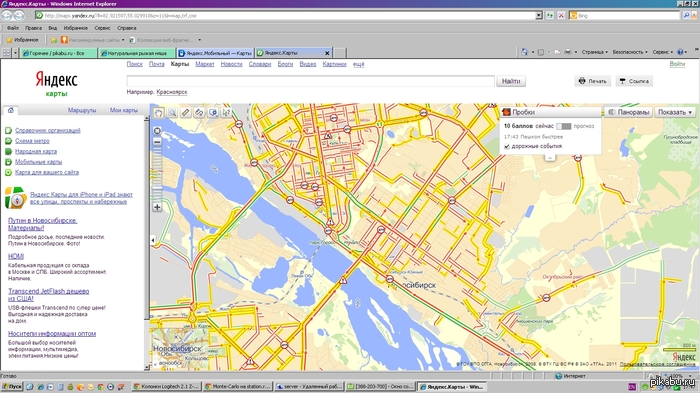Select the hand pan tool on map

158,113
